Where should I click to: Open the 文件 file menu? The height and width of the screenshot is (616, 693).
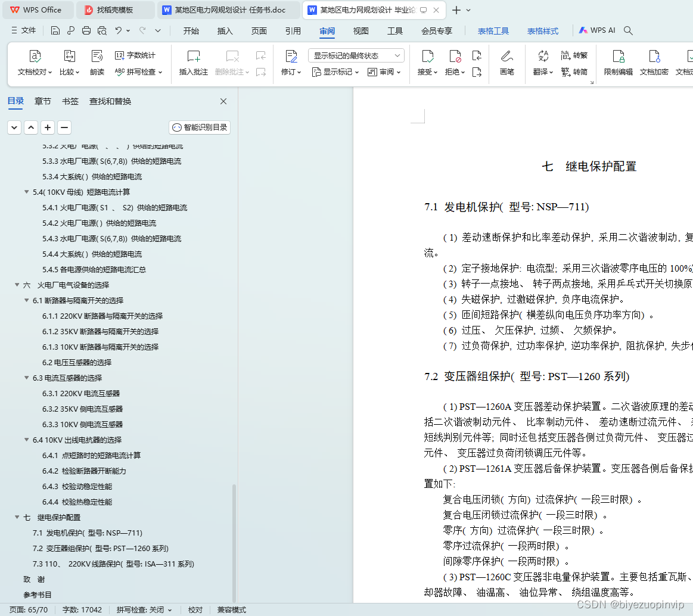pos(24,30)
